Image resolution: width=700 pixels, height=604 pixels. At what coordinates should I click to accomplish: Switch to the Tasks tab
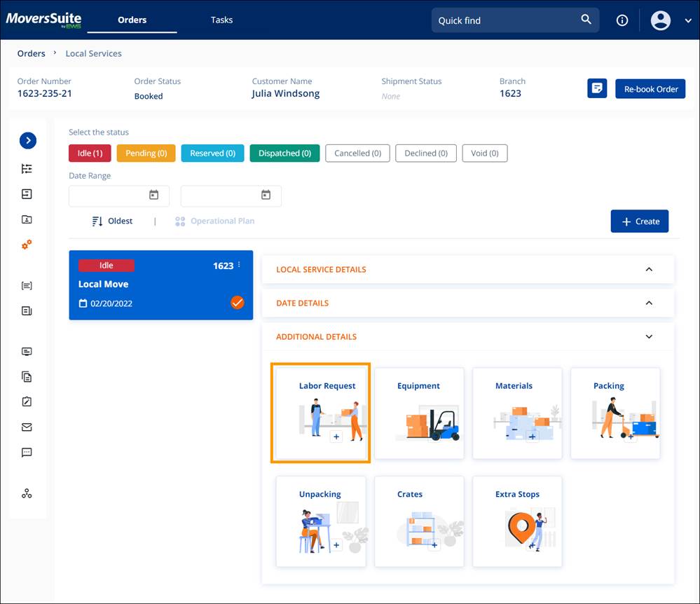[x=221, y=20]
